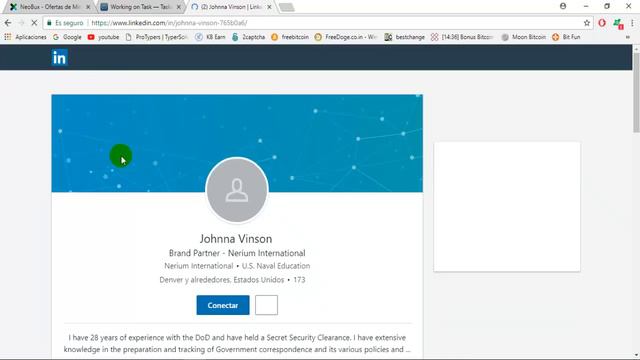
Task: Click the blank button beside Conectar
Action: pos(267,305)
